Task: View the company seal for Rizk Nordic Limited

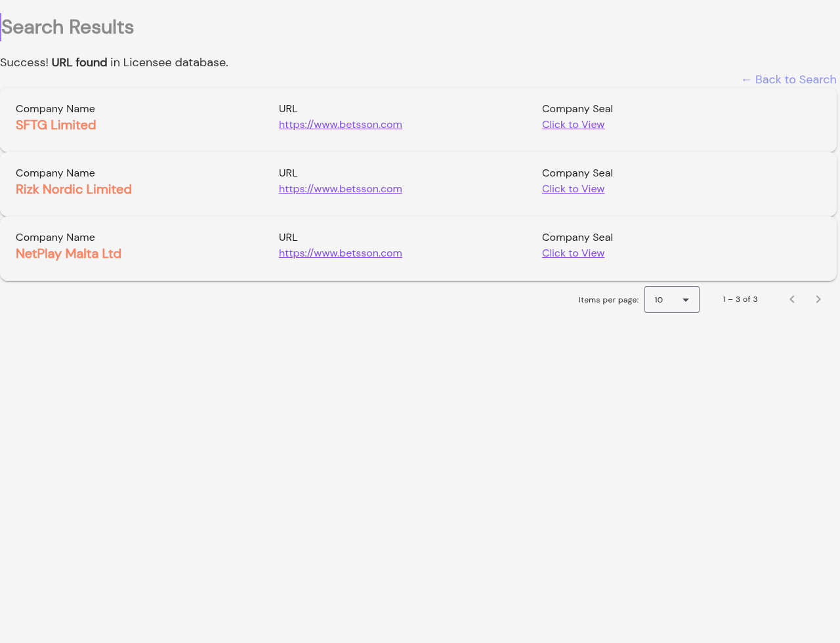Action: tap(573, 189)
